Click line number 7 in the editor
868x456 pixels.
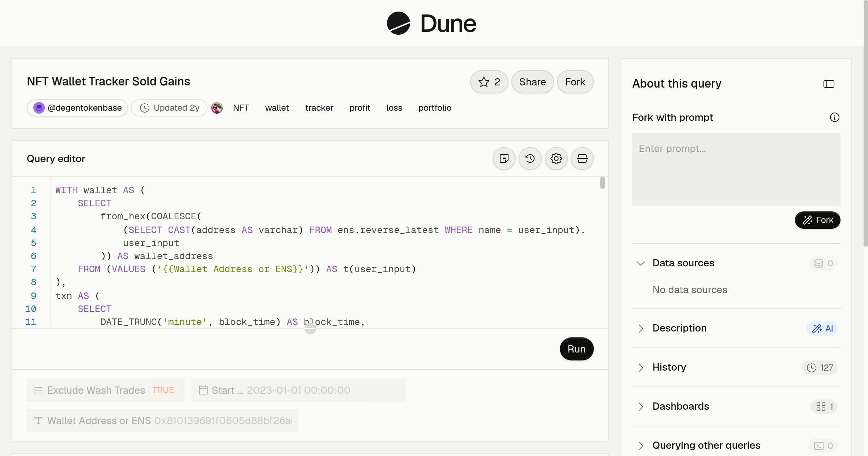click(x=33, y=269)
